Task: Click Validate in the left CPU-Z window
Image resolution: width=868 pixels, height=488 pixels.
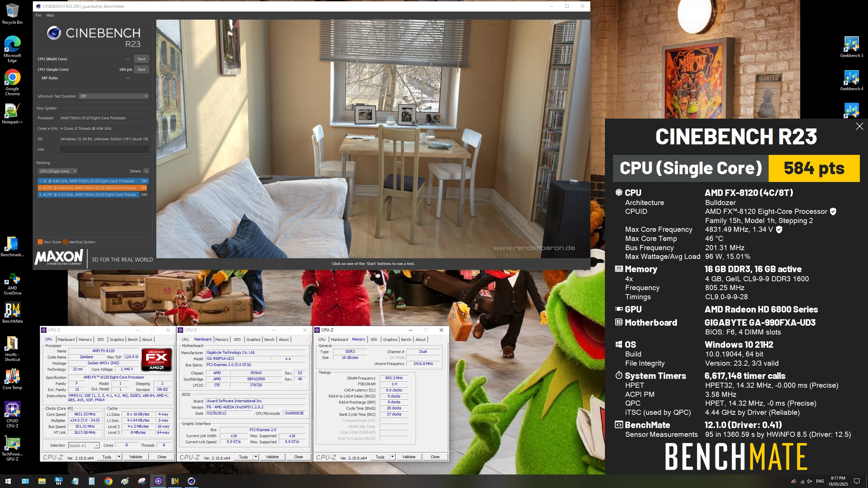Action: point(136,457)
